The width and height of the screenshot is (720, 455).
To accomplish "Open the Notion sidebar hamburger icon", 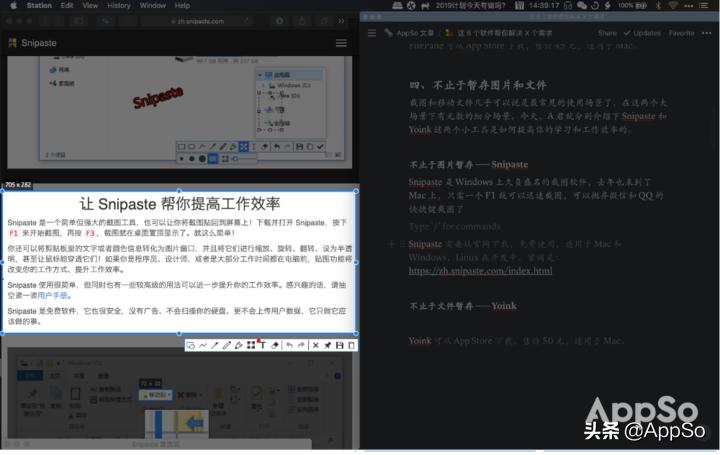I will (372, 33).
